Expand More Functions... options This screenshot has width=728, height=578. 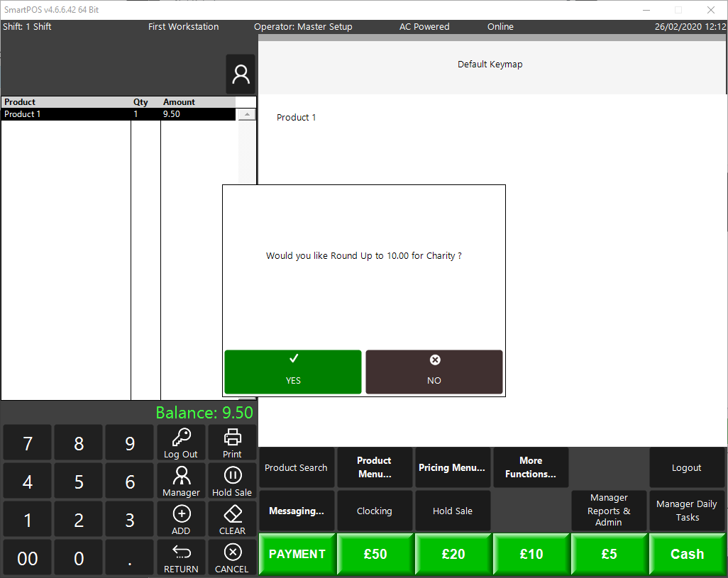click(x=531, y=467)
